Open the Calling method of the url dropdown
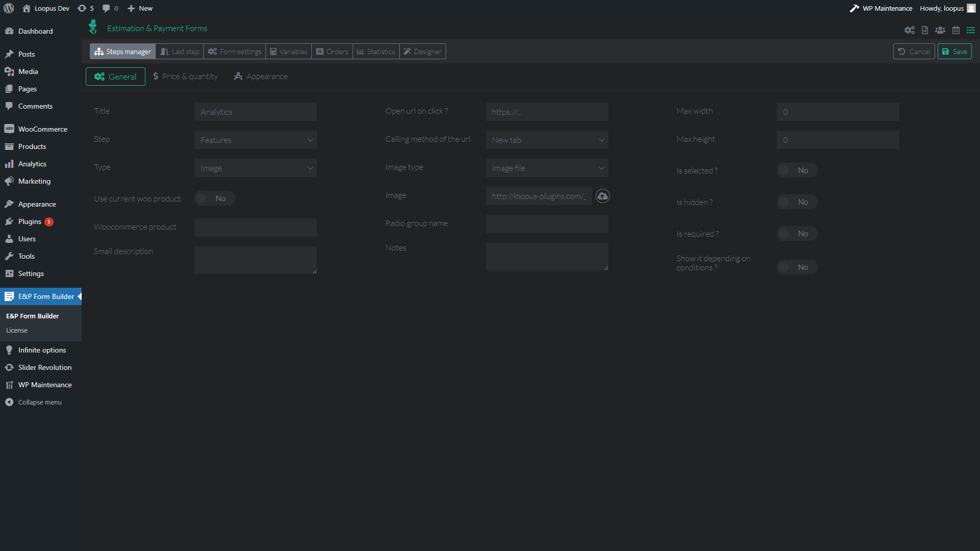Viewport: 980px width, 551px height. (547, 140)
